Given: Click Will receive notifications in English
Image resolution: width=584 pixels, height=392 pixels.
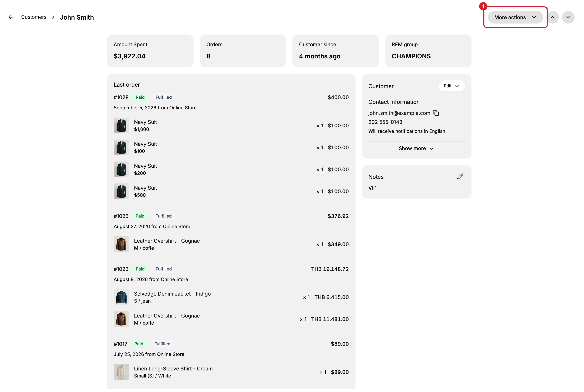Looking at the screenshot, I should (407, 131).
